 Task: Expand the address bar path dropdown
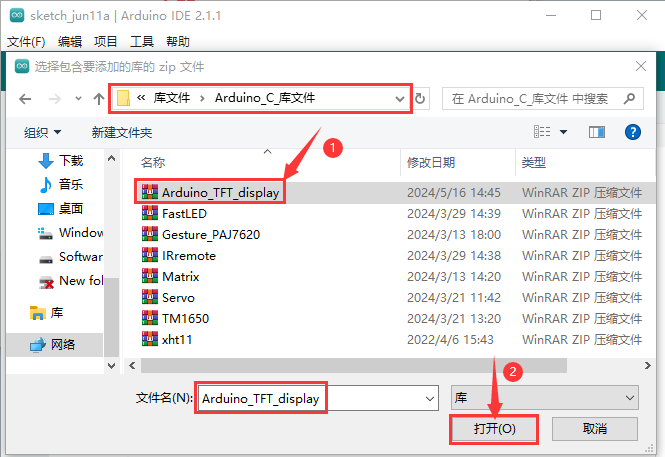pos(400,99)
